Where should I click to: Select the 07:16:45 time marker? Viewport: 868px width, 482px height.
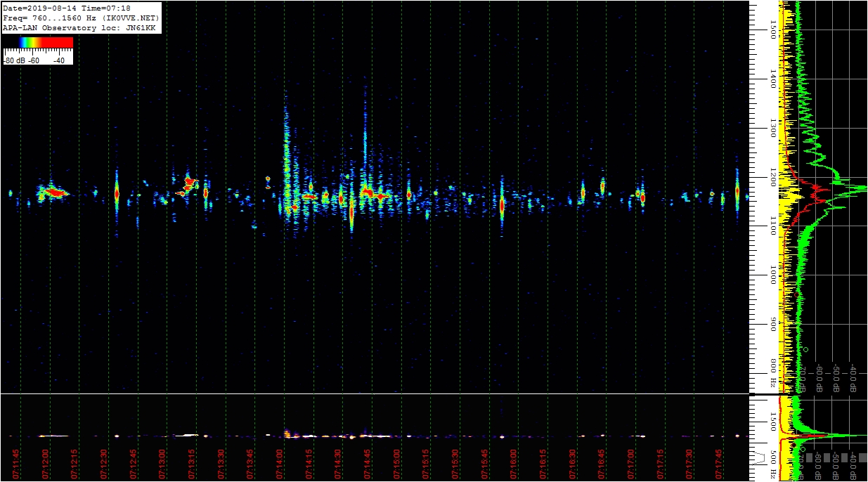602,464
